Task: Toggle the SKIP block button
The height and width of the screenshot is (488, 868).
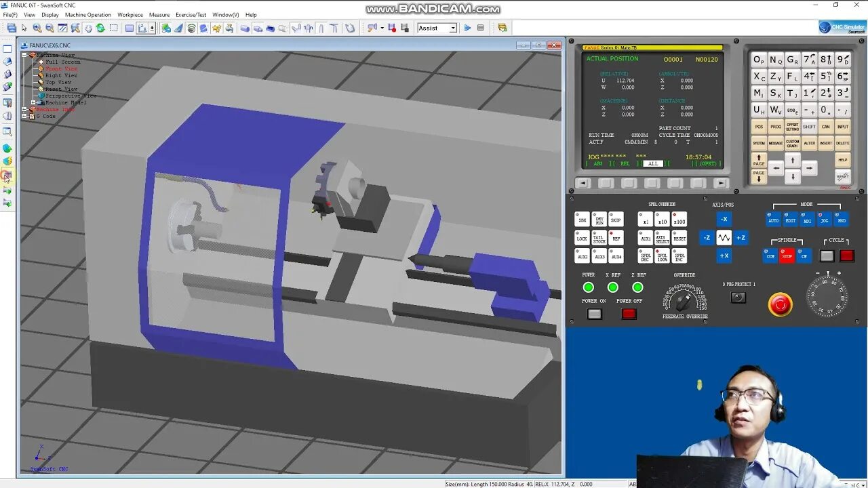Action: pyautogui.click(x=616, y=219)
